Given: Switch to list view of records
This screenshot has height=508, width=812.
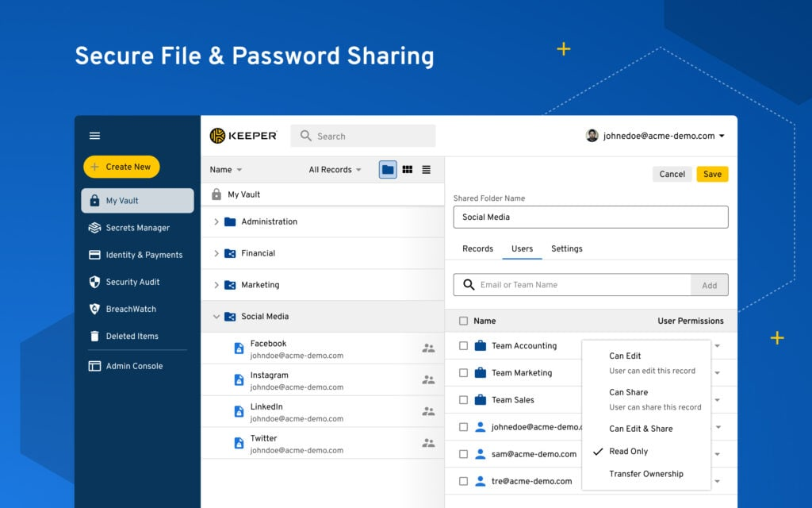Looking at the screenshot, I should pos(427,168).
